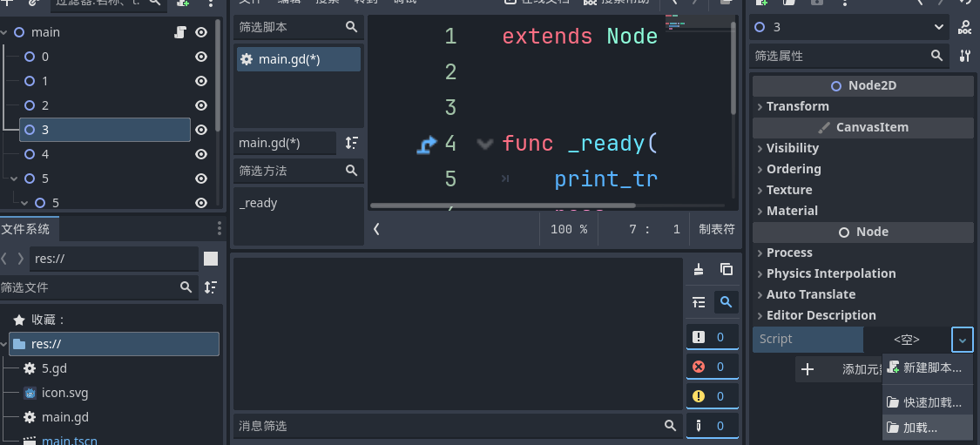
Task: Toggle visibility of node 4
Action: pyautogui.click(x=201, y=154)
